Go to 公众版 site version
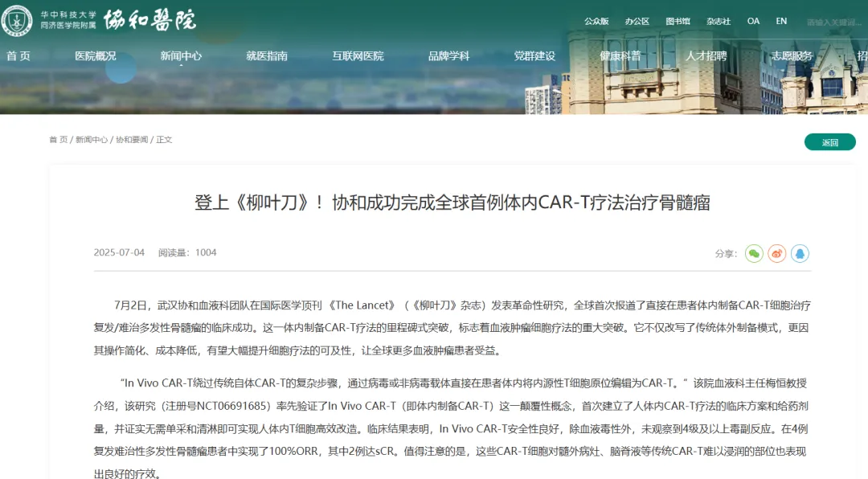Viewport: 868px width, 479px height. pos(596,21)
